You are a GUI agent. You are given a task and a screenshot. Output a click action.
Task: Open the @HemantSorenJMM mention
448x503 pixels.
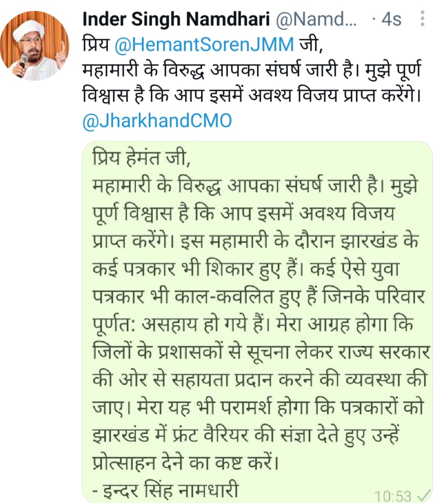(x=204, y=44)
